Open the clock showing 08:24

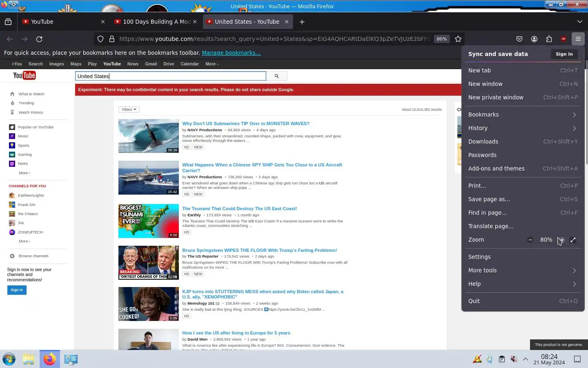click(x=549, y=359)
